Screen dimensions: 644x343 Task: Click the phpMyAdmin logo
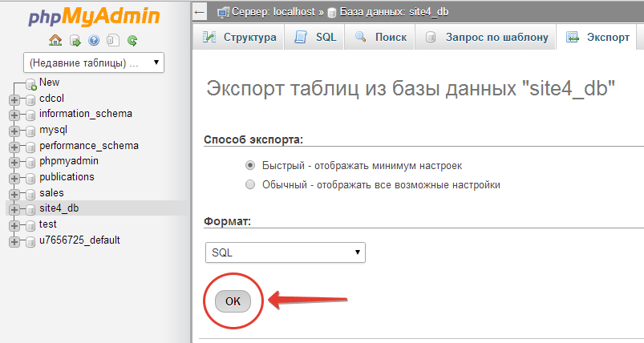coord(94,16)
